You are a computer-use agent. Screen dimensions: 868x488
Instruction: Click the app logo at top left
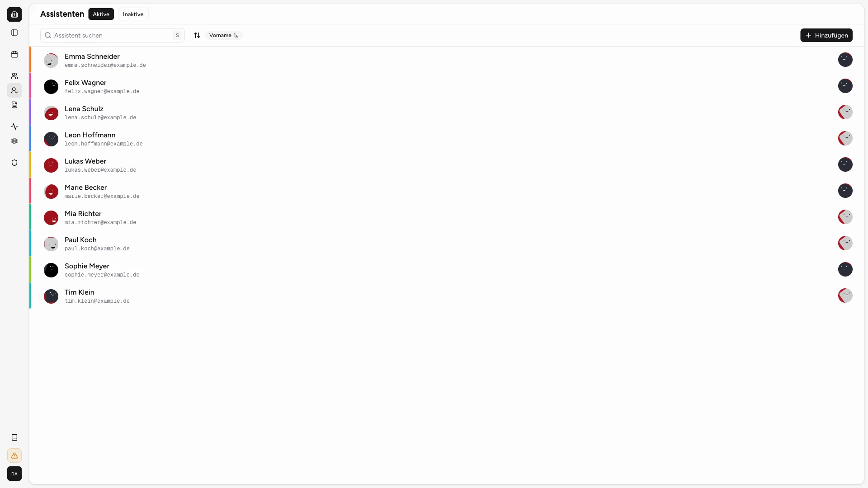coord(14,14)
